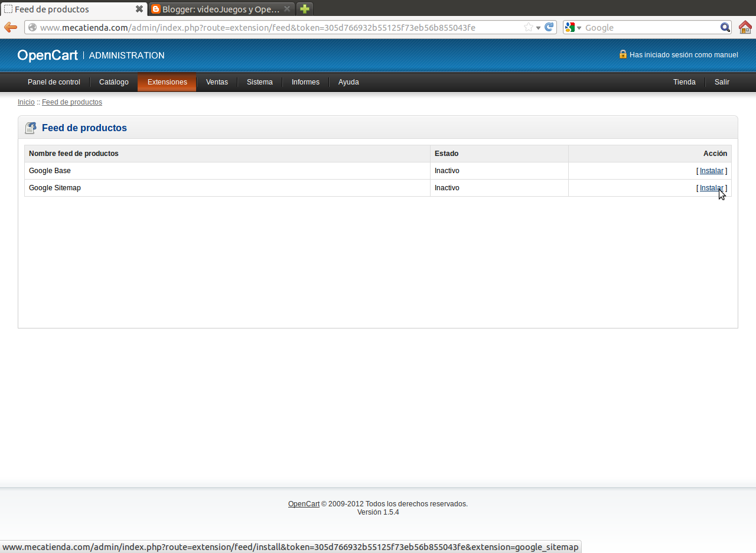Screen dimensions: 756x553
Task: Open the OpenCart footer link
Action: (x=304, y=504)
